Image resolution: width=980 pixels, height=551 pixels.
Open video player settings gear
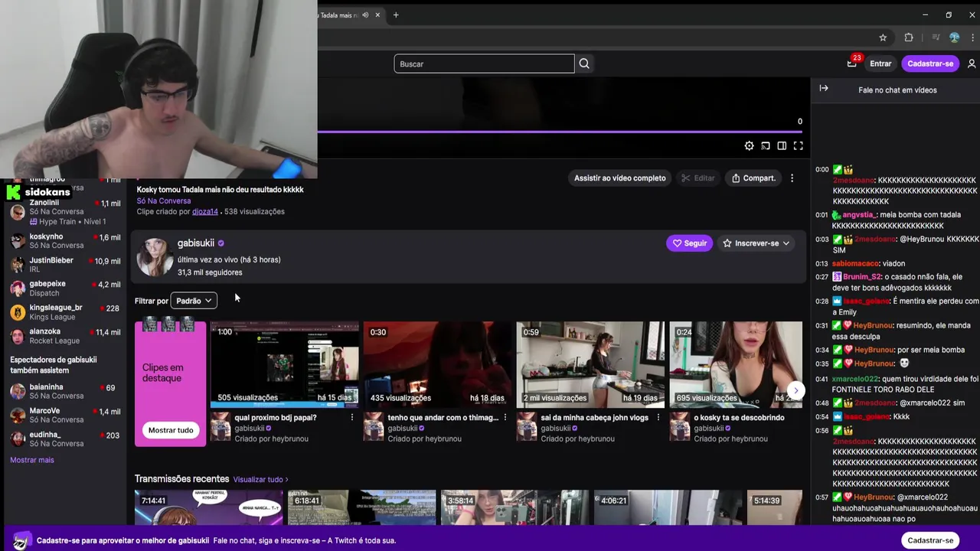tap(749, 145)
